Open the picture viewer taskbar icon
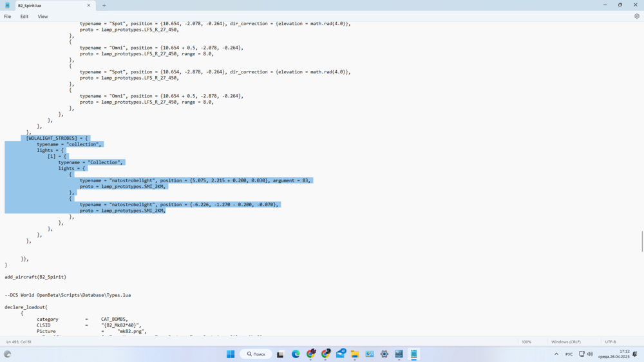Viewport: 644px width, 362px height. [x=370, y=354]
